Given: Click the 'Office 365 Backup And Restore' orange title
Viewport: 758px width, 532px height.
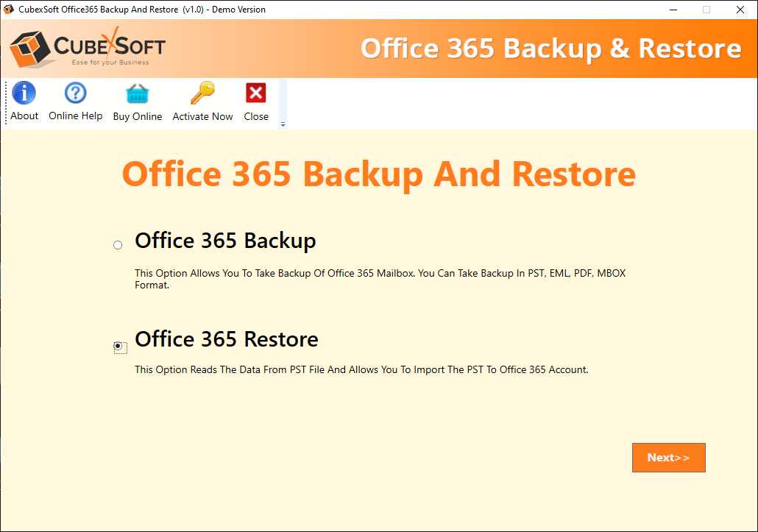Looking at the screenshot, I should pos(378,174).
